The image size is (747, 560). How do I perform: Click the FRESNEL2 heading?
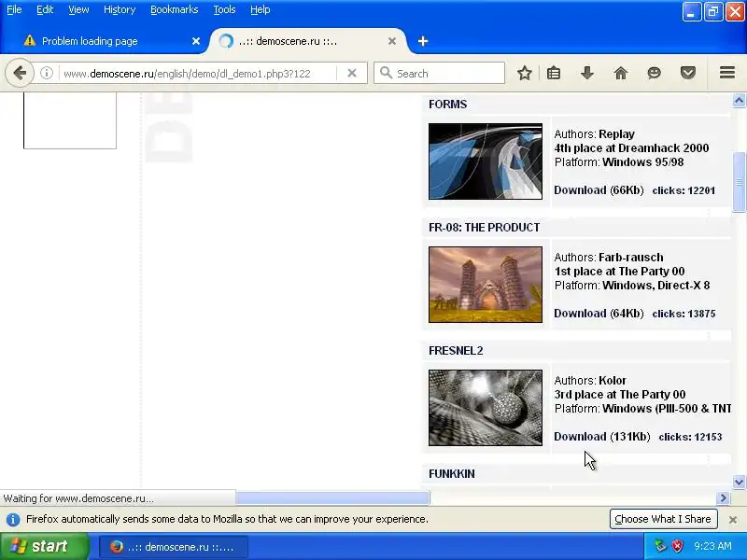point(456,351)
